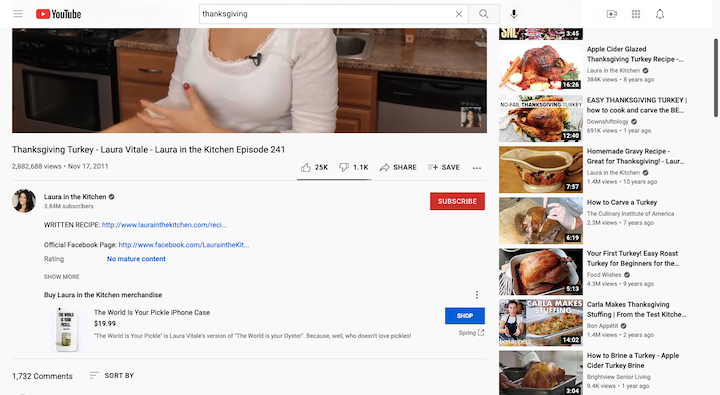
Task: Open Apple Cider Glazed Turkey thumbnail
Action: (541, 68)
